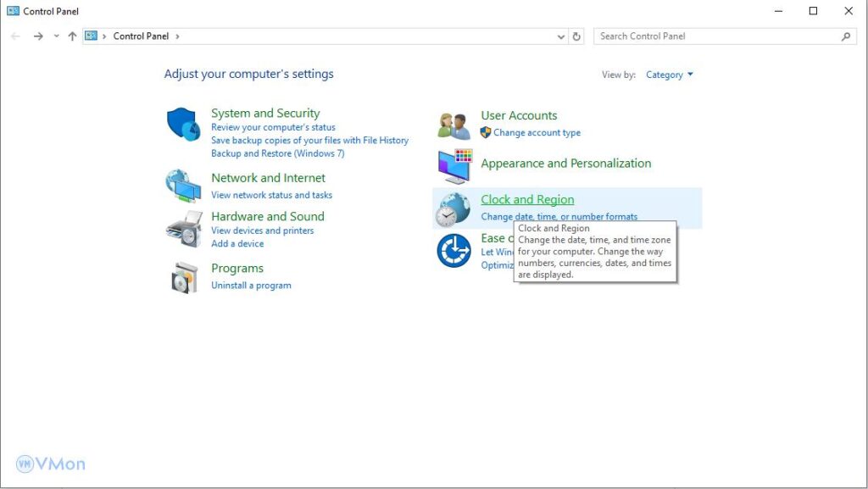Refresh the Control Panel address bar

pyautogui.click(x=577, y=36)
